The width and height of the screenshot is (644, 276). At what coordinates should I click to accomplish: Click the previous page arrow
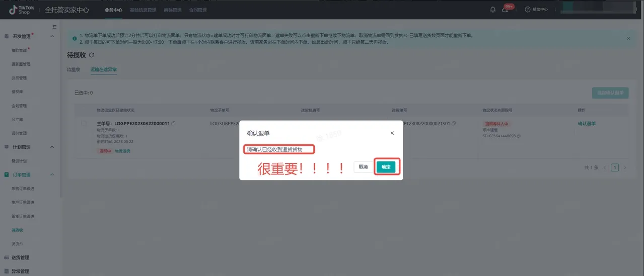click(x=604, y=167)
